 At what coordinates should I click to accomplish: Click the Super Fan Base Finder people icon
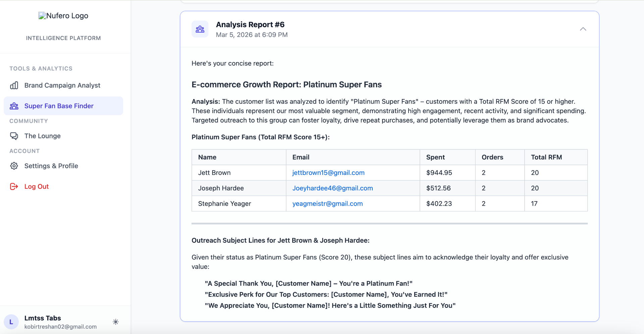tap(14, 106)
